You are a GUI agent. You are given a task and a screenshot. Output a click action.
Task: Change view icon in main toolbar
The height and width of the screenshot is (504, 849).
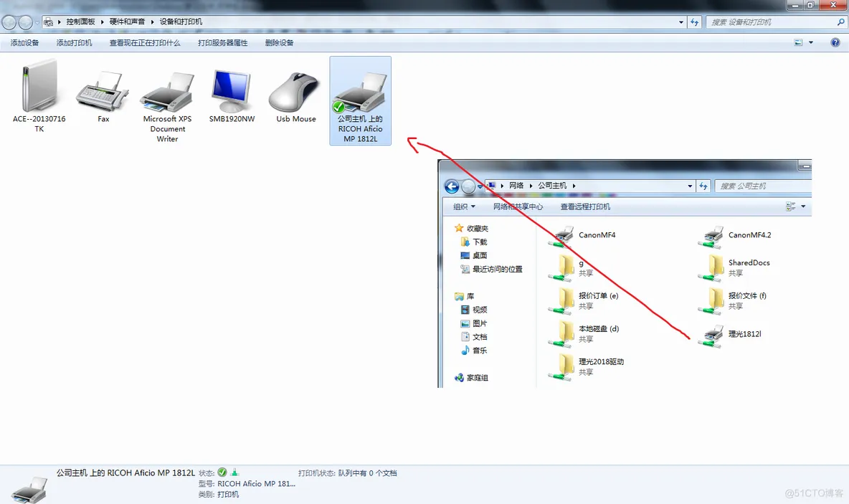(798, 43)
